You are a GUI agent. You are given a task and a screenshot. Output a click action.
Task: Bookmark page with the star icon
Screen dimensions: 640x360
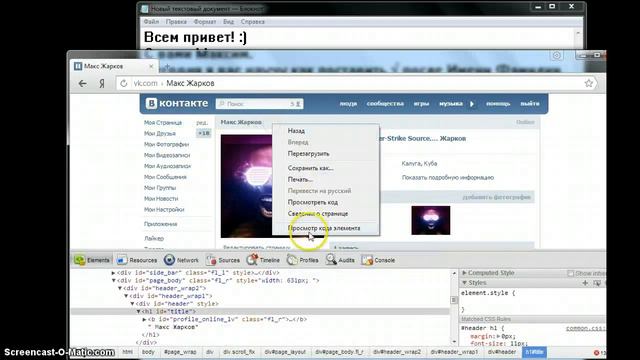pyautogui.click(x=589, y=83)
